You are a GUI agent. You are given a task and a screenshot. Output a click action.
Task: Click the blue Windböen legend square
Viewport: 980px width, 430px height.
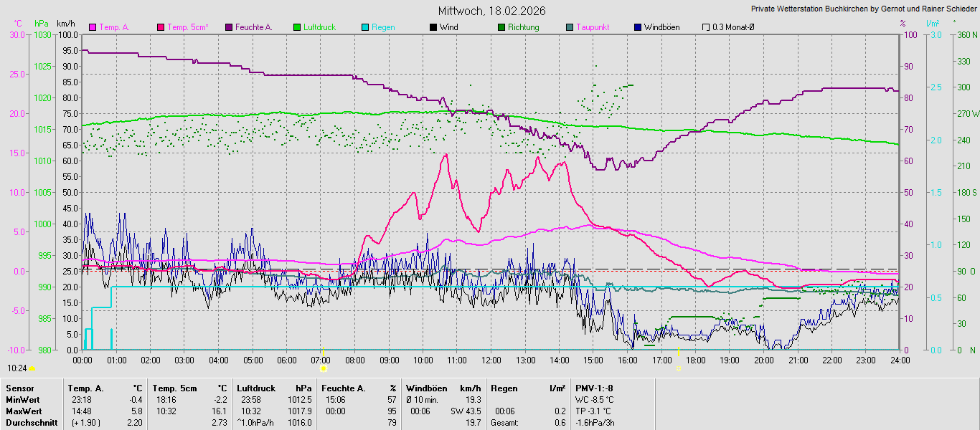(x=638, y=27)
